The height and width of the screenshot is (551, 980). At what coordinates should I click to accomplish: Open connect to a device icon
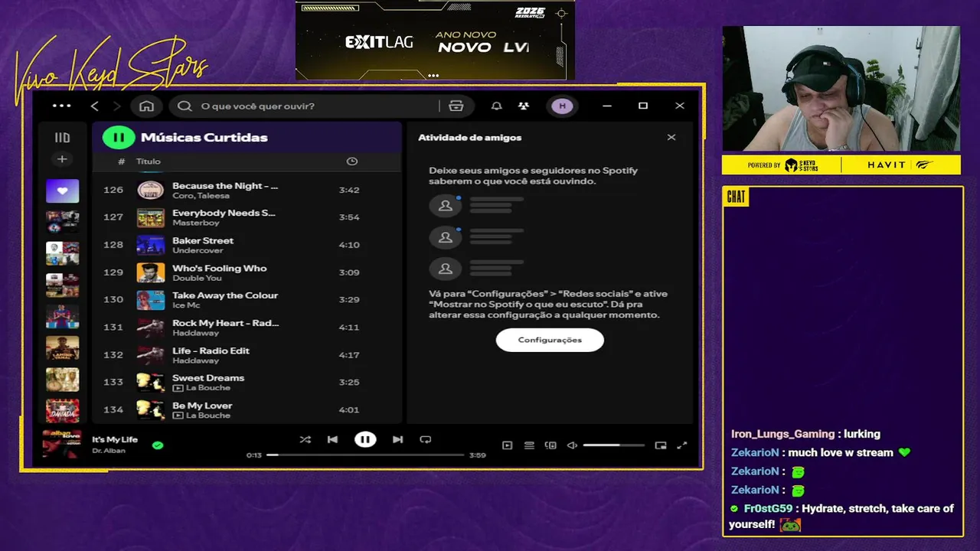coord(550,445)
